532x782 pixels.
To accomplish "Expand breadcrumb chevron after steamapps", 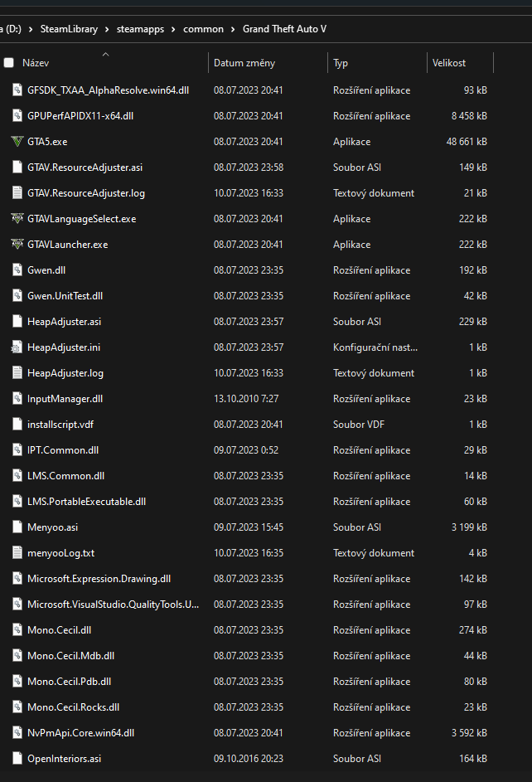I will (173, 29).
